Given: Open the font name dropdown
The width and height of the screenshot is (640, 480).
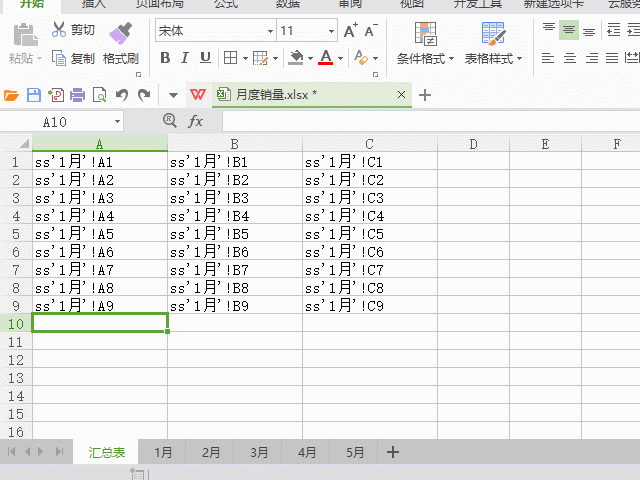Looking at the screenshot, I should 270,31.
